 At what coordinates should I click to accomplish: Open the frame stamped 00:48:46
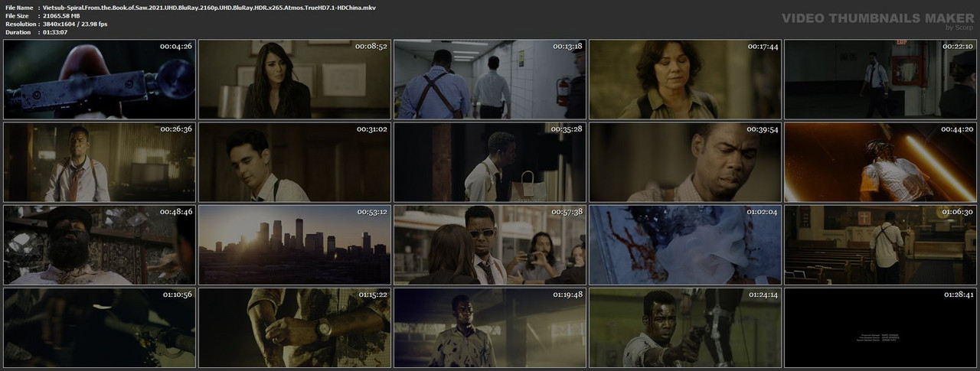pos(100,245)
